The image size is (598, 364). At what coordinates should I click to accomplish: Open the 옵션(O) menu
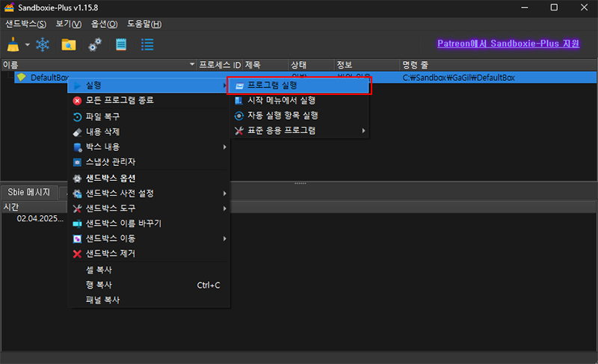pyautogui.click(x=104, y=24)
